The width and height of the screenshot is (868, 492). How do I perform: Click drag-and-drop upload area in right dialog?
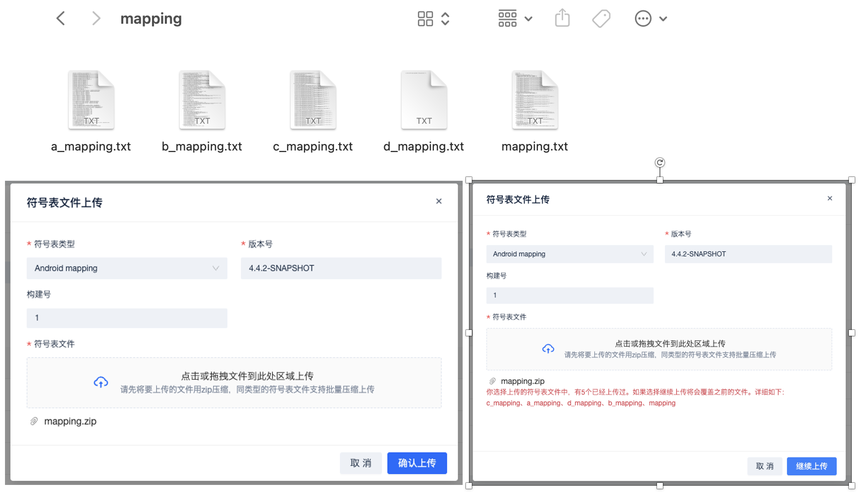tap(659, 349)
